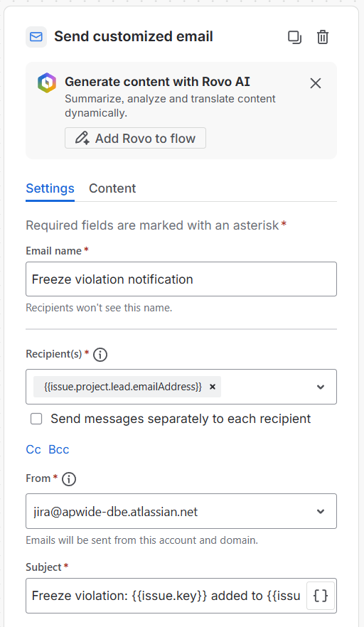Open the From address dropdown
This screenshot has height=627, width=364.
coord(181,511)
